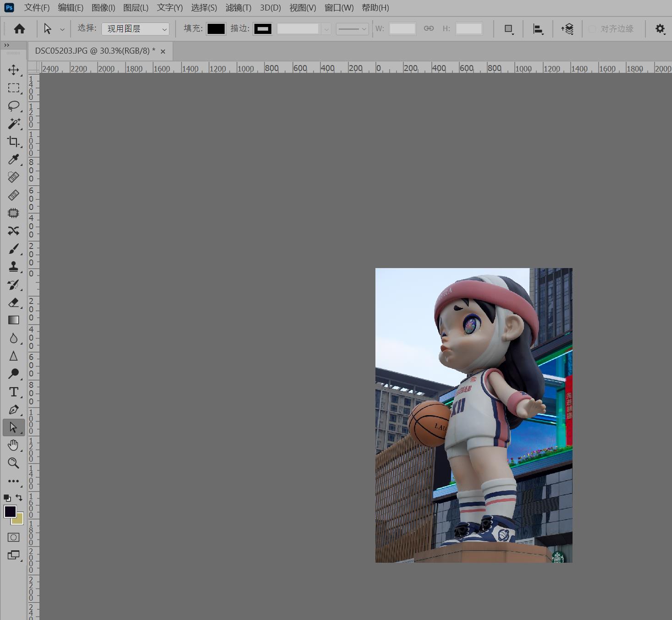Select the Clone Stamp tool
The height and width of the screenshot is (620, 672).
tap(13, 267)
